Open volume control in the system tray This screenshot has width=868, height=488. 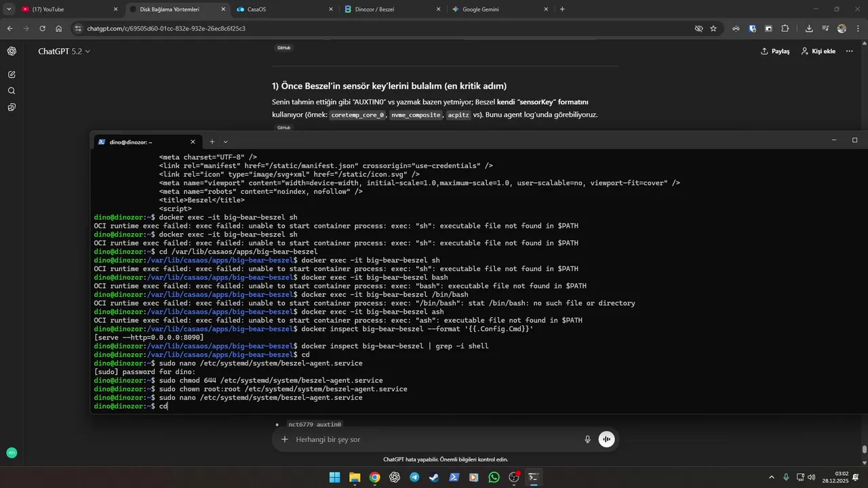[x=812, y=477]
